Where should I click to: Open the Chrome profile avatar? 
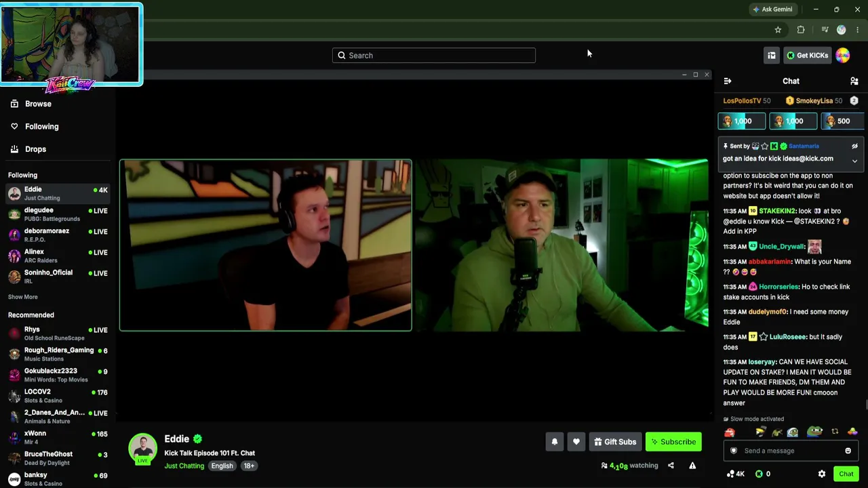(x=842, y=30)
